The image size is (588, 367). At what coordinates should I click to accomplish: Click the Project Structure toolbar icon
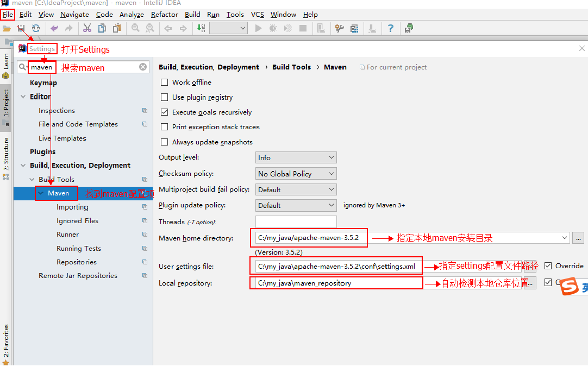(354, 28)
